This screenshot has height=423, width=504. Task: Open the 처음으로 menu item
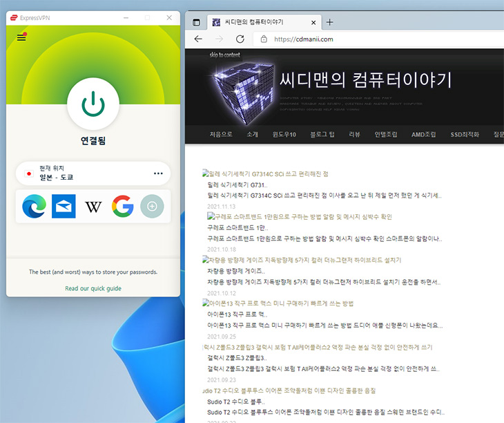(x=221, y=134)
